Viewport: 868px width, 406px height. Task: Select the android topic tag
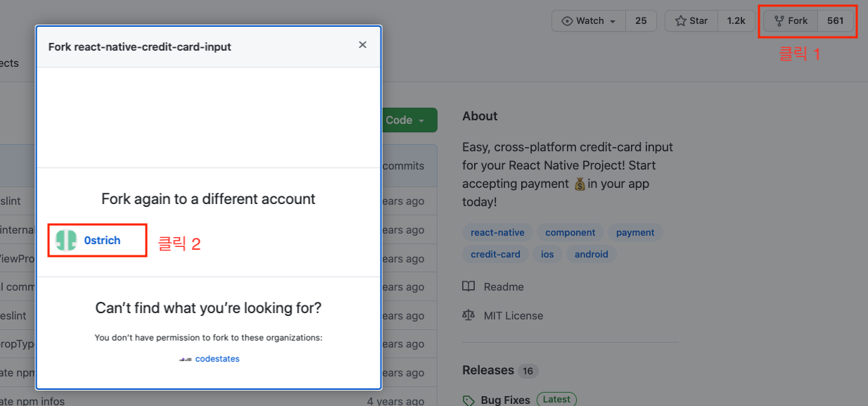(591, 255)
